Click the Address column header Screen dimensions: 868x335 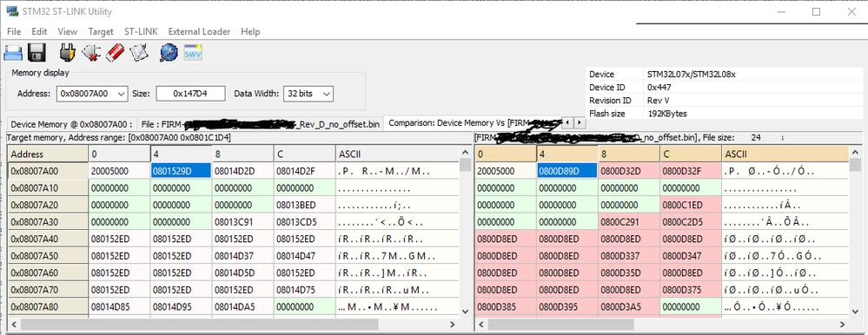pos(48,154)
